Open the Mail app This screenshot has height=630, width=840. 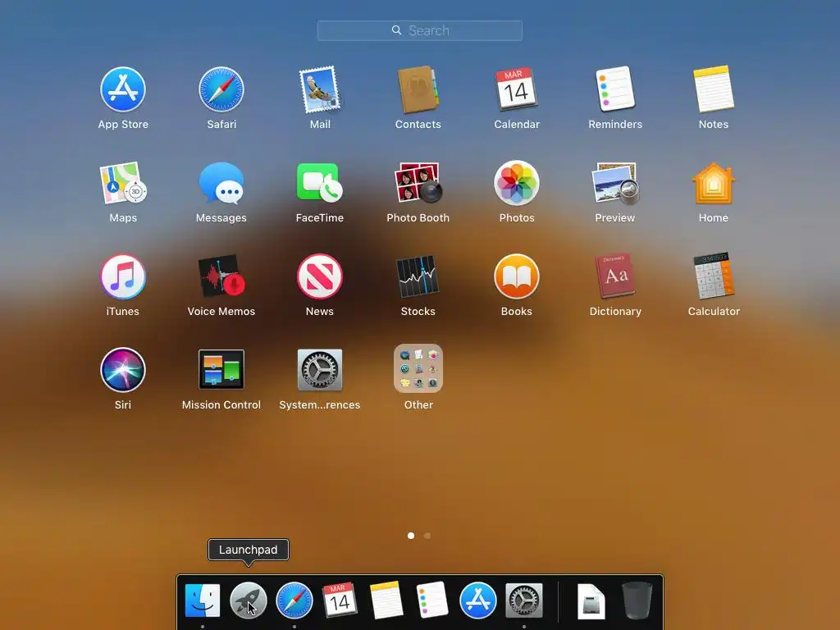[320, 89]
